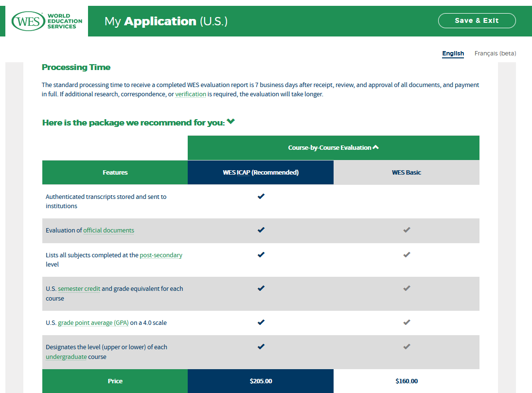Viewport: 532px width, 393px height.
Task: Choose the $205.00 WES ICAP price cell
Action: tap(261, 381)
